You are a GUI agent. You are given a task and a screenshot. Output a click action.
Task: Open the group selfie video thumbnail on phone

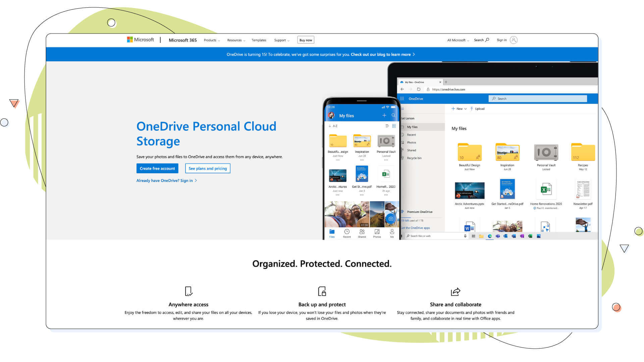pos(347,214)
